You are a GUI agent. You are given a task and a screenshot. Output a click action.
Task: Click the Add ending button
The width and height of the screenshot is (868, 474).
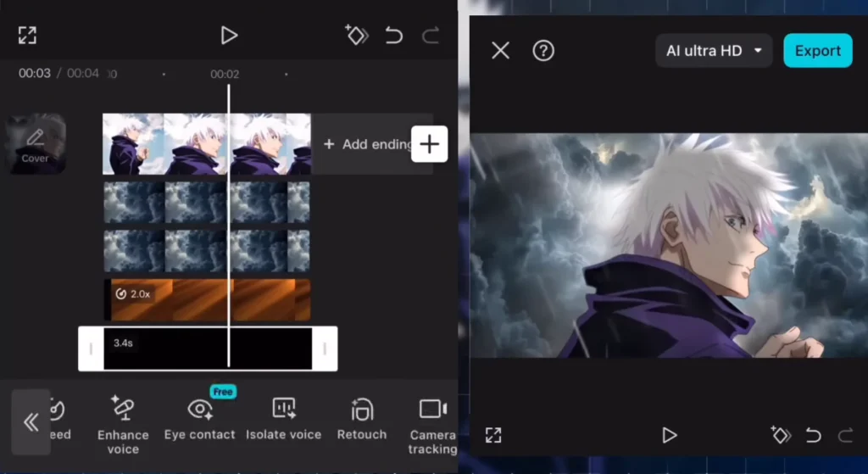pyautogui.click(x=368, y=144)
